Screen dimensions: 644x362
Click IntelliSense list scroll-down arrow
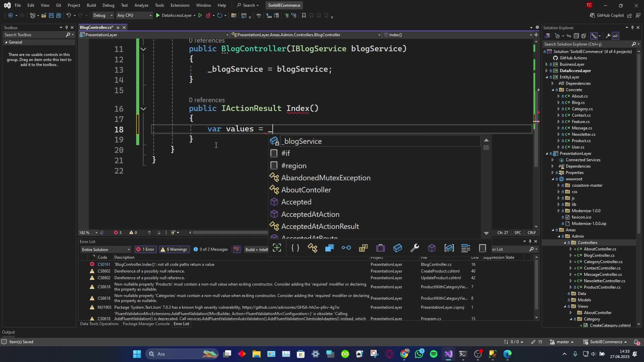[486, 233]
